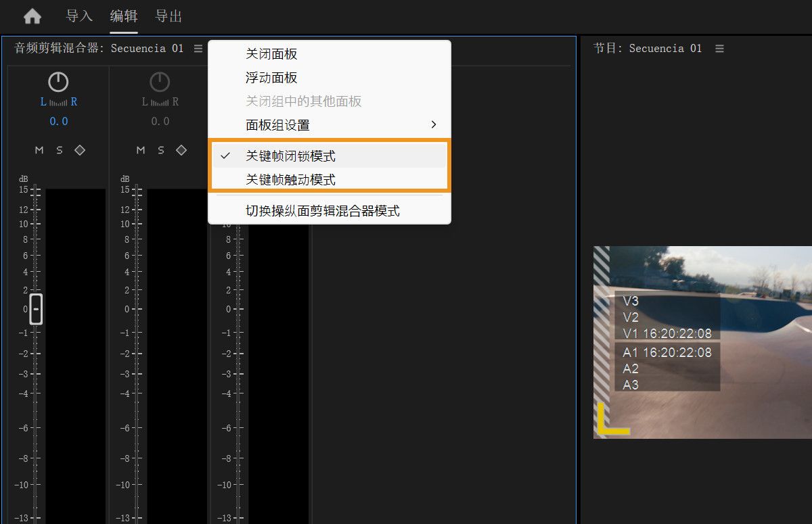Mute the first channel with M
The height and width of the screenshot is (524, 812).
click(x=39, y=150)
